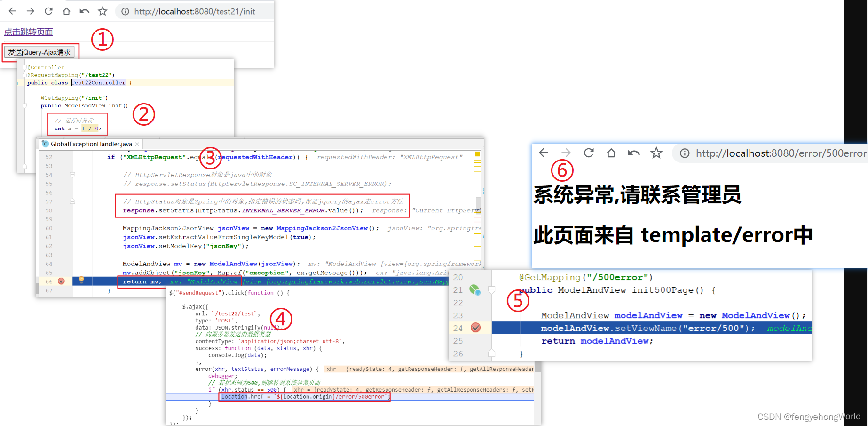Click back arrow in the 500error browser
868x426 pixels.
[x=544, y=153]
